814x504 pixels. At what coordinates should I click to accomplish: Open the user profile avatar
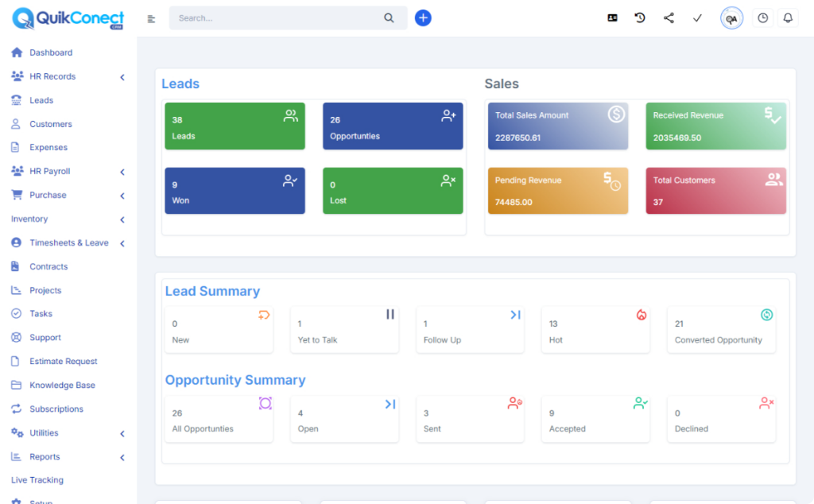pos(731,18)
